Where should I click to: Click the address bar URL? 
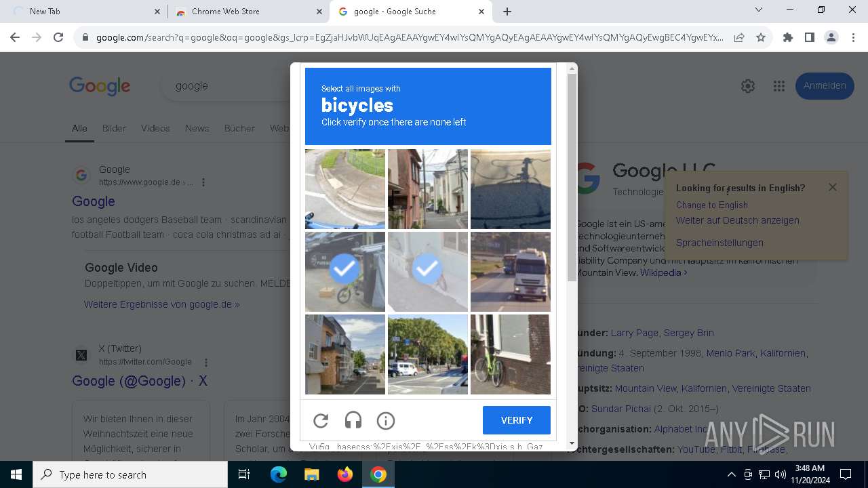(410, 38)
